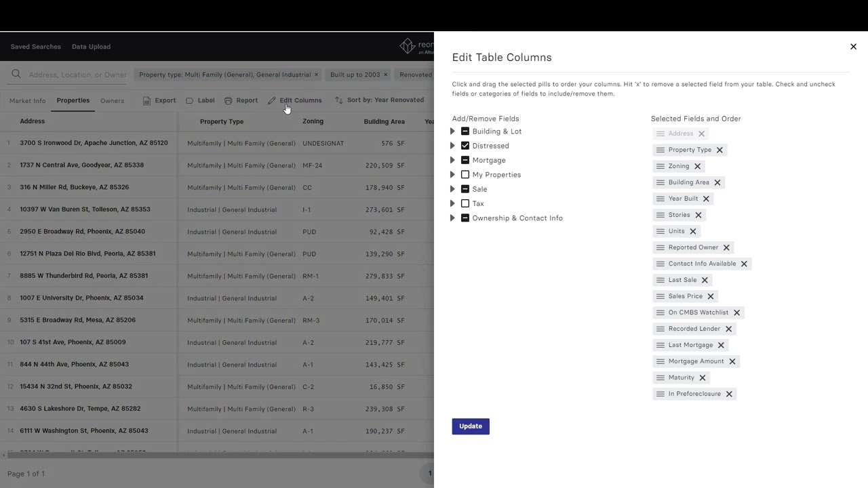The width and height of the screenshot is (868, 488).
Task: Expand the Building & Lot category
Action: pos(452,131)
